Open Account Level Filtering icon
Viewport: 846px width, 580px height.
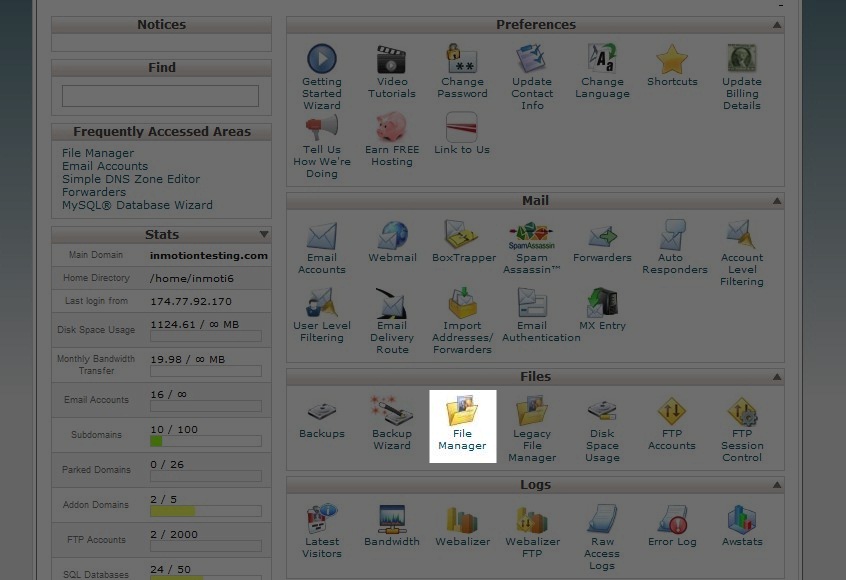[x=742, y=234]
